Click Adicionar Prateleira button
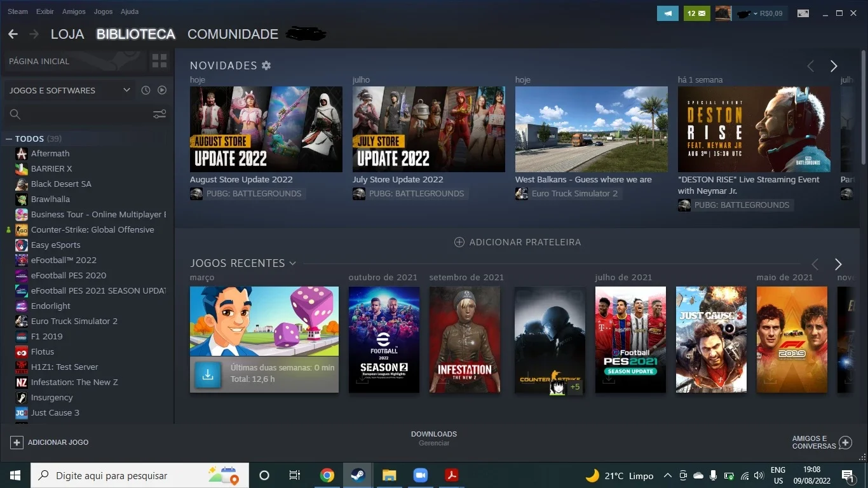Screen dimensions: 868x488 coord(517,242)
